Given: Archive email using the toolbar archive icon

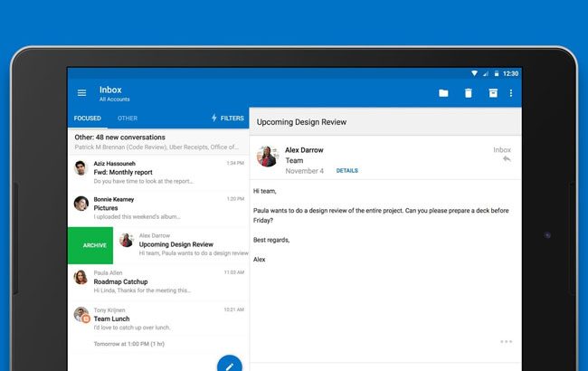Looking at the screenshot, I should (493, 93).
